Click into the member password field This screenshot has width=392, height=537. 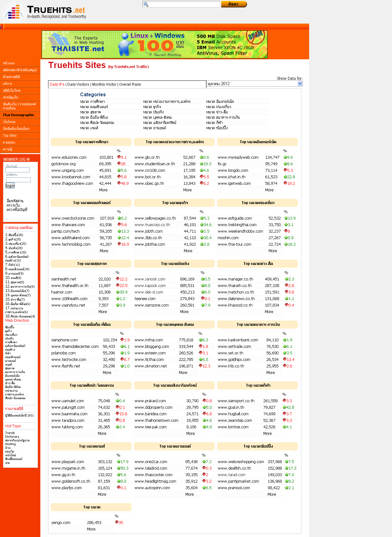(18, 180)
